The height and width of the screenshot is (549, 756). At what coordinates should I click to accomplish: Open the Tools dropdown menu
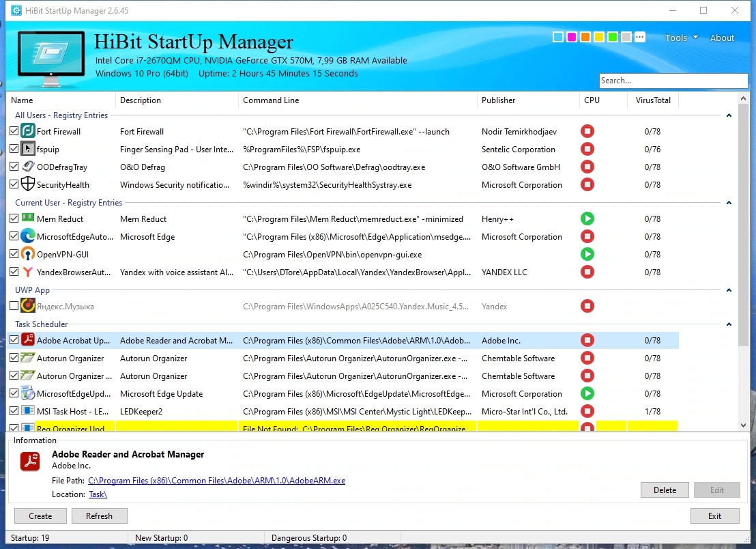[x=681, y=38]
